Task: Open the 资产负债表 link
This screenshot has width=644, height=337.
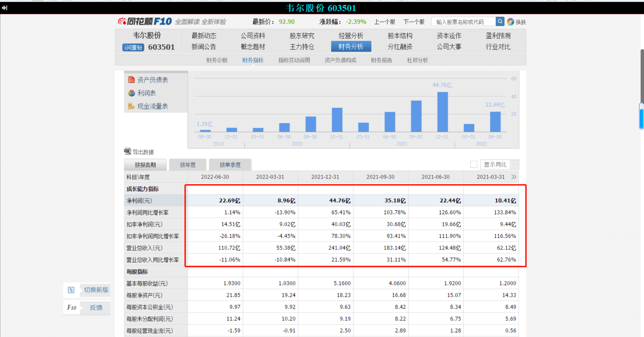Action: 153,80
